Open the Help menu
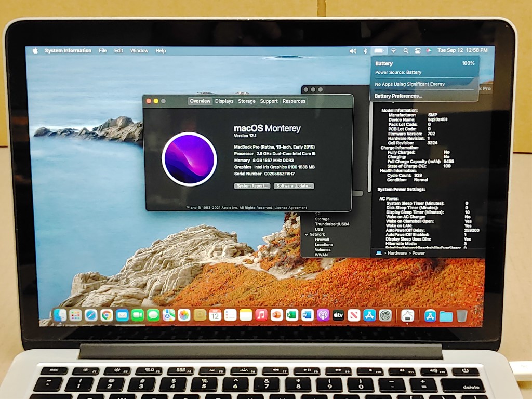The width and height of the screenshot is (532, 399). point(161,50)
